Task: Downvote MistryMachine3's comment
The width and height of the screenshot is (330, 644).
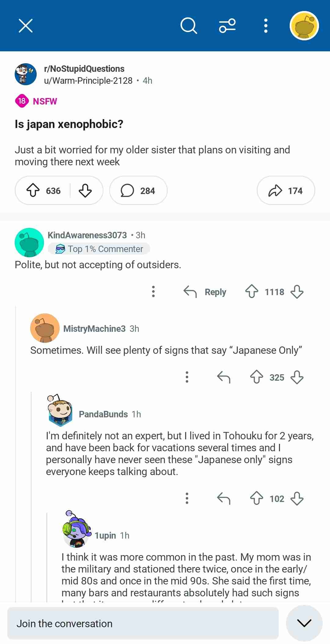Action: pos(297,377)
